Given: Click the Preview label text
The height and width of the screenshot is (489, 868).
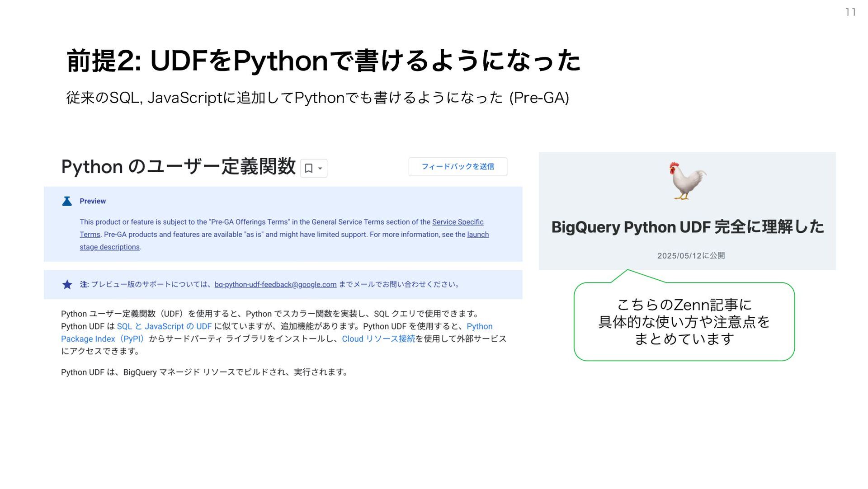Looking at the screenshot, I should click(x=93, y=201).
